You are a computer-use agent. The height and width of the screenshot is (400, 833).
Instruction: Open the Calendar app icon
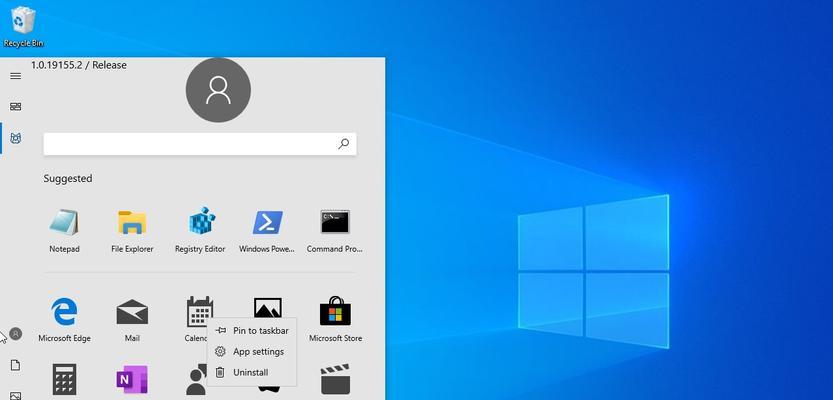coord(200,311)
